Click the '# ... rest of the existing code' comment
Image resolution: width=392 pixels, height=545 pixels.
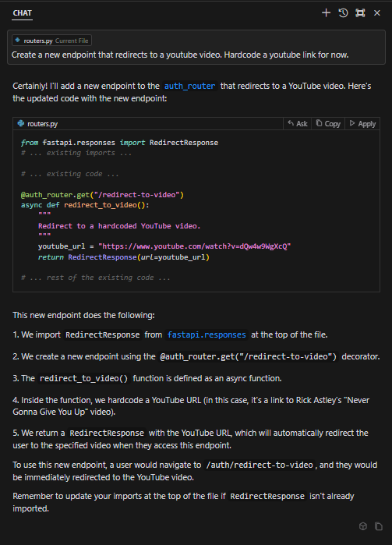point(96,278)
